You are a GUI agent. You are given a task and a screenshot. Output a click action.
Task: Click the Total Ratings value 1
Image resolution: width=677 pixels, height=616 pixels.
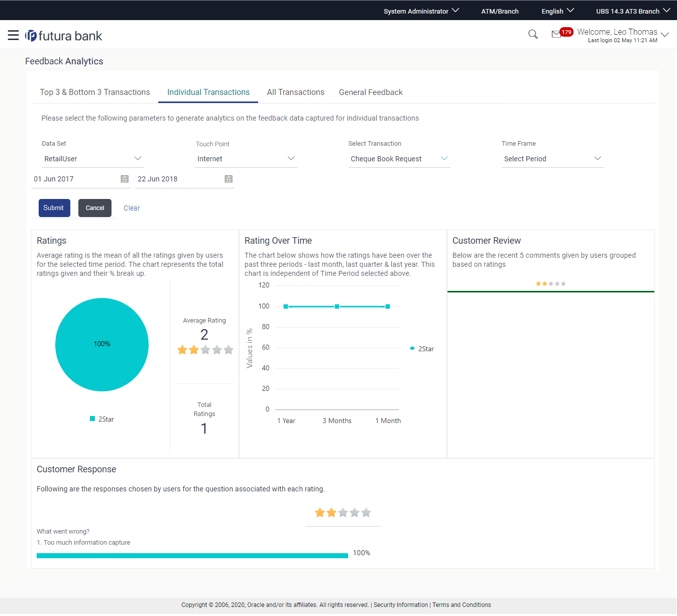point(204,429)
